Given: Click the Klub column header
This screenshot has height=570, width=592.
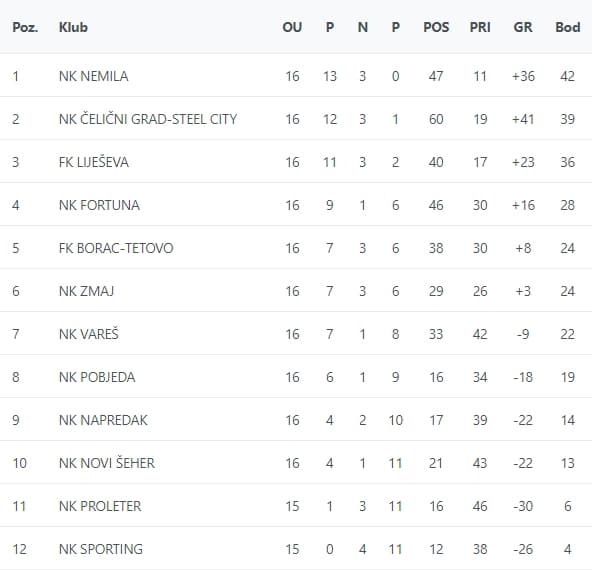Looking at the screenshot, I should pyautogui.click(x=73, y=27).
